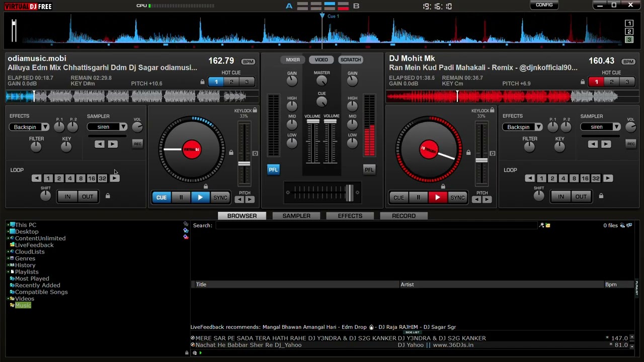The width and height of the screenshot is (644, 362).
Task: Click the left deck pitch fader
Action: (x=244, y=164)
